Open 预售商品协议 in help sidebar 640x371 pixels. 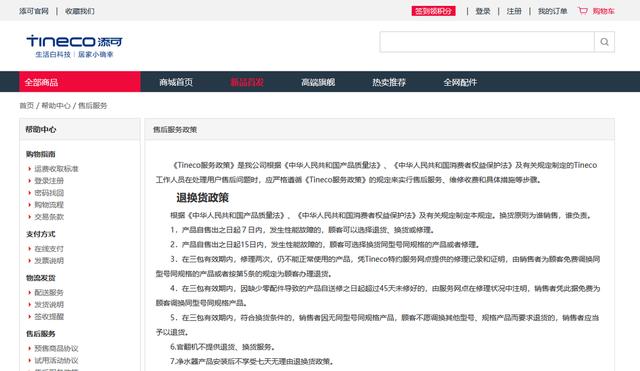pyautogui.click(x=56, y=348)
